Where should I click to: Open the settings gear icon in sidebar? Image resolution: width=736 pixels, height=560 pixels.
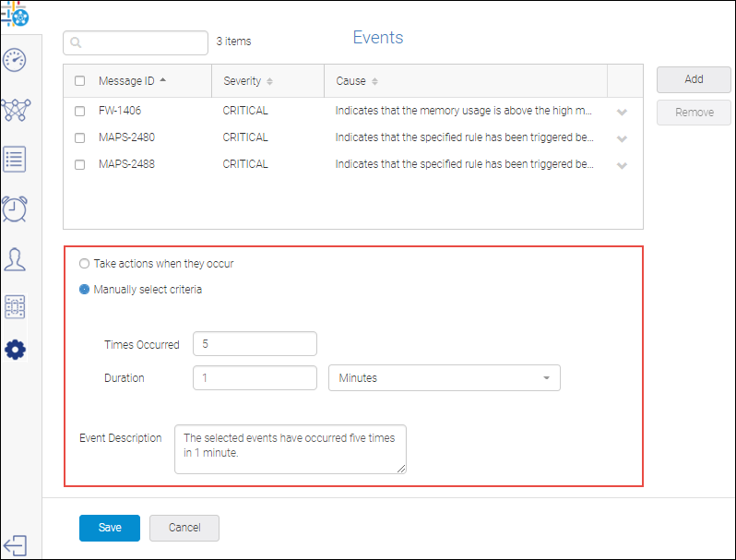[15, 351]
